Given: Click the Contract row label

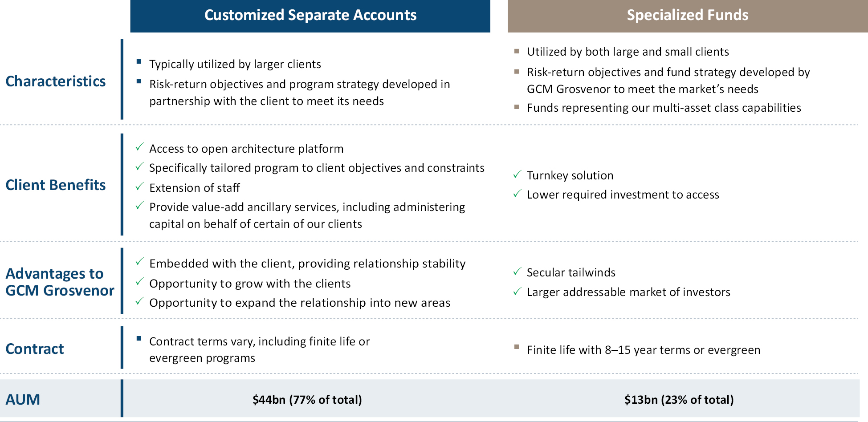Looking at the screenshot, I should click(35, 349).
